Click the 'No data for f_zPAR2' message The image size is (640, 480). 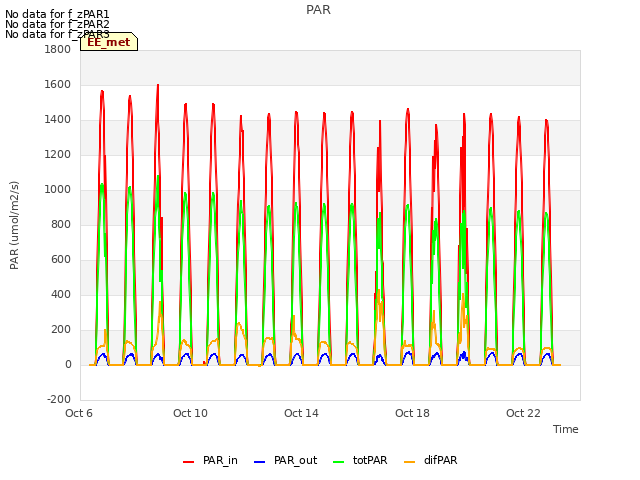point(57,24)
